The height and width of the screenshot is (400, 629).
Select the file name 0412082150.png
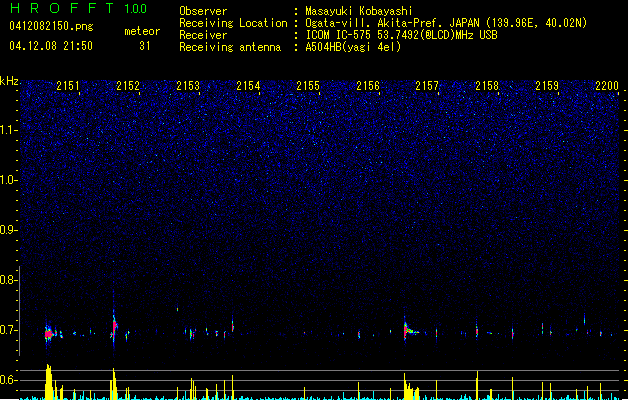tap(51, 26)
